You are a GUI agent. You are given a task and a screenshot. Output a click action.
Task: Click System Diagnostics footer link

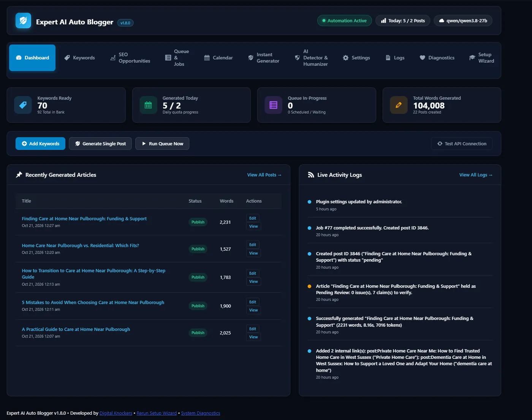201,413
